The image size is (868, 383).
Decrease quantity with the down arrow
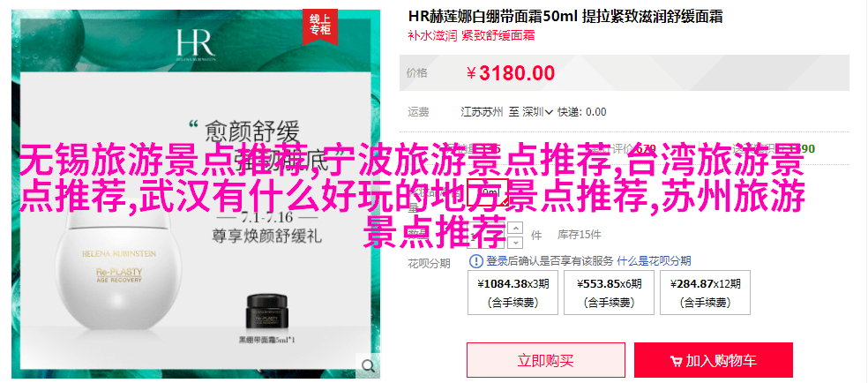pyautogui.click(x=516, y=242)
